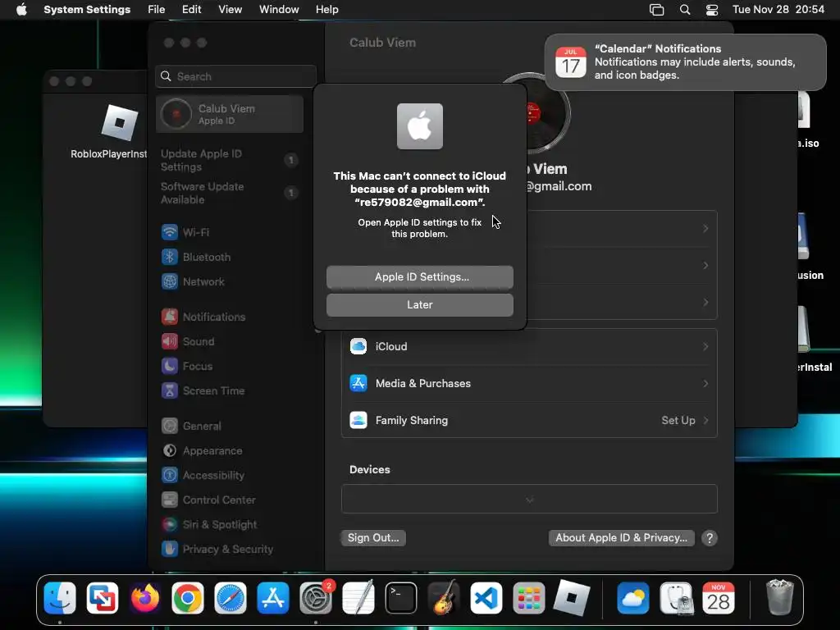
Task: Open Weather app from the Dock
Action: pyautogui.click(x=632, y=598)
